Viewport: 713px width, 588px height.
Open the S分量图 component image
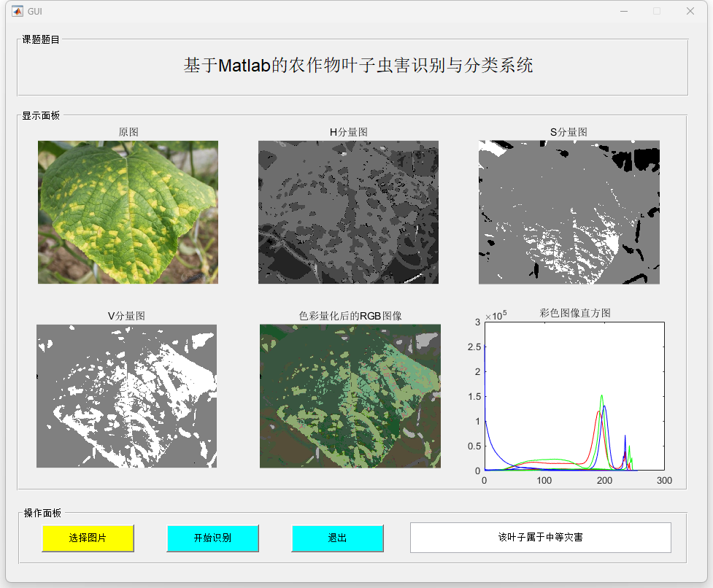click(569, 212)
